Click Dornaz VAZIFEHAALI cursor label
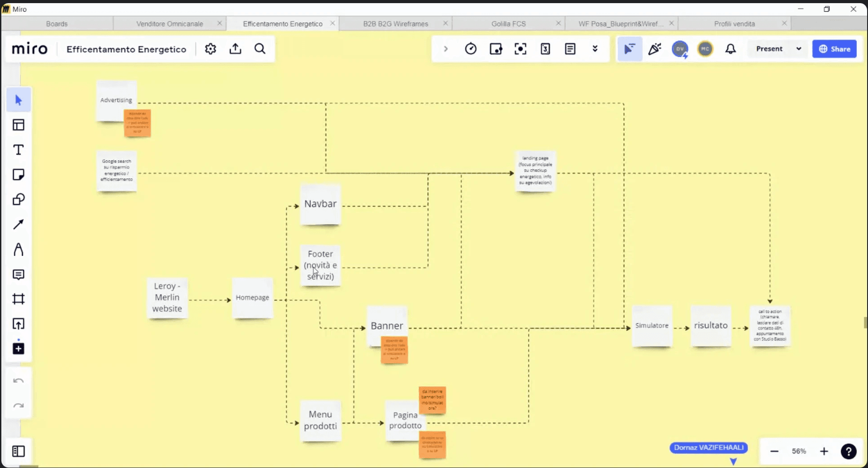 coord(708,447)
